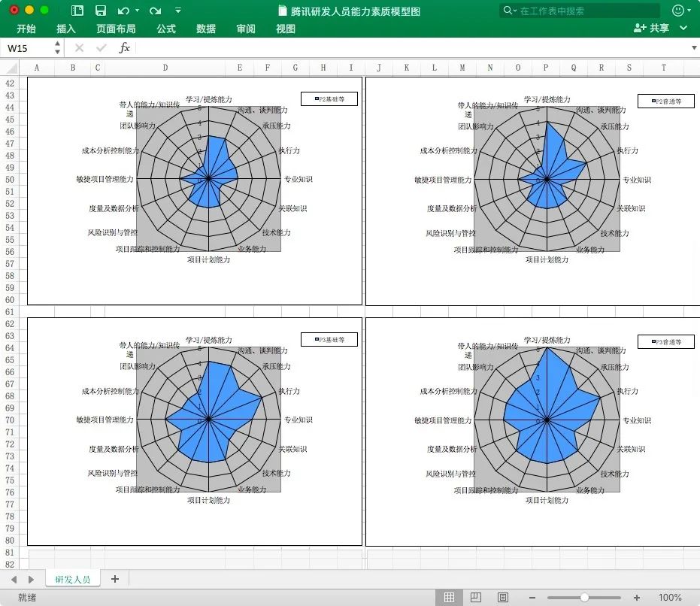
Task: Expand the Customize Quick Access Toolbar dropdown
Action: coord(177,11)
